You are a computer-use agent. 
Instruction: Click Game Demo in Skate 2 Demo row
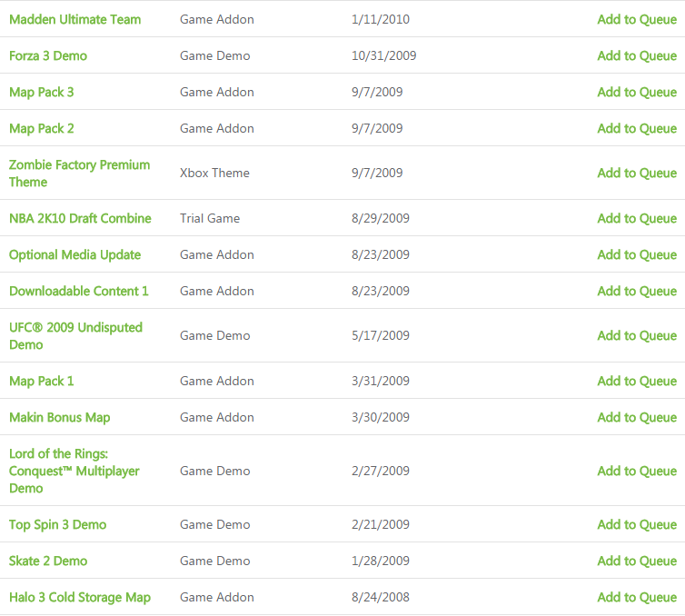[x=215, y=561]
